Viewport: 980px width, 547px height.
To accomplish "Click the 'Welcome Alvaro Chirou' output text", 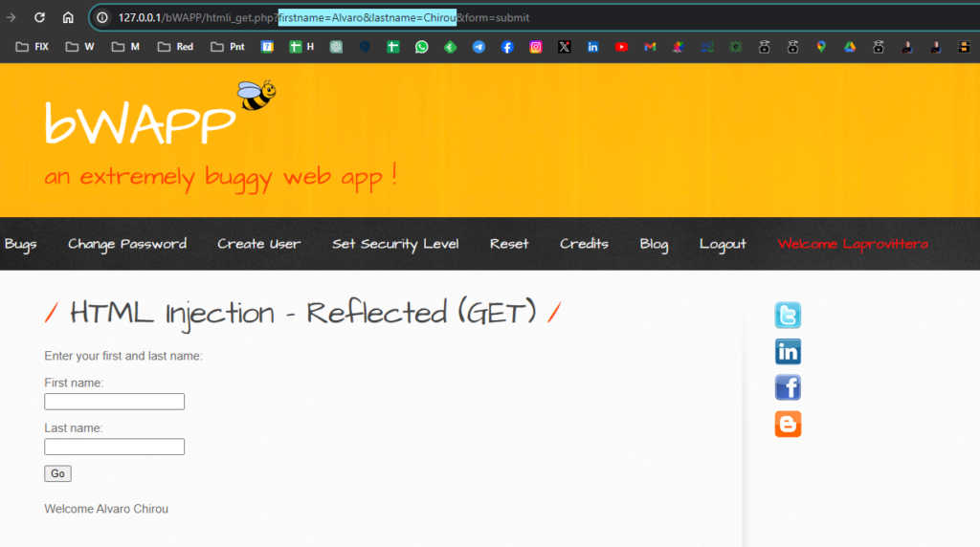I will [x=106, y=509].
